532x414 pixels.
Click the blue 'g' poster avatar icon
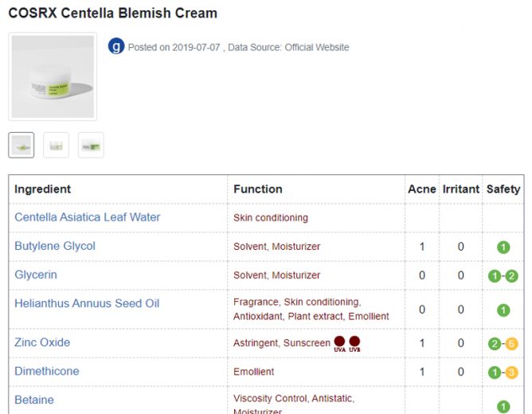(116, 46)
